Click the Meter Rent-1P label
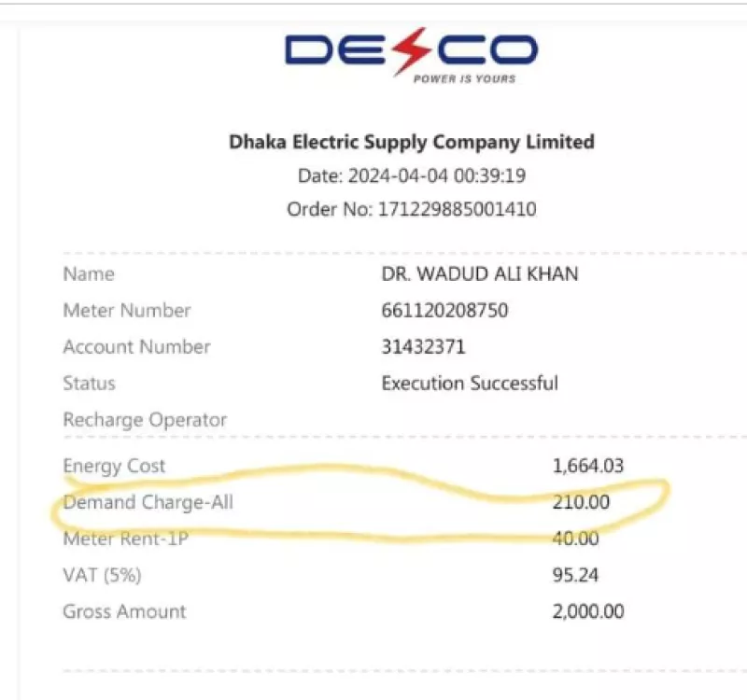The height and width of the screenshot is (700, 747). click(126, 539)
